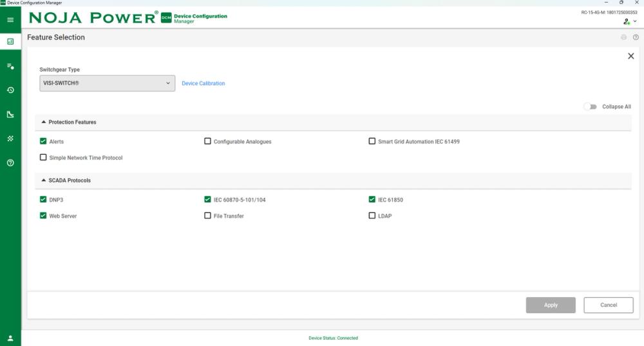
Task: Enable Smart Grid Automation IEC 61499
Action: (372, 141)
